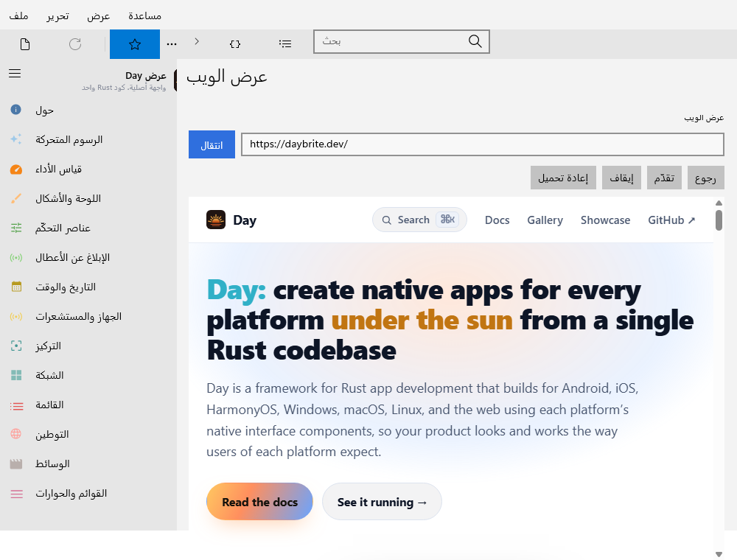Open the Gallery link in webpage
The height and width of the screenshot is (560, 737).
point(545,220)
